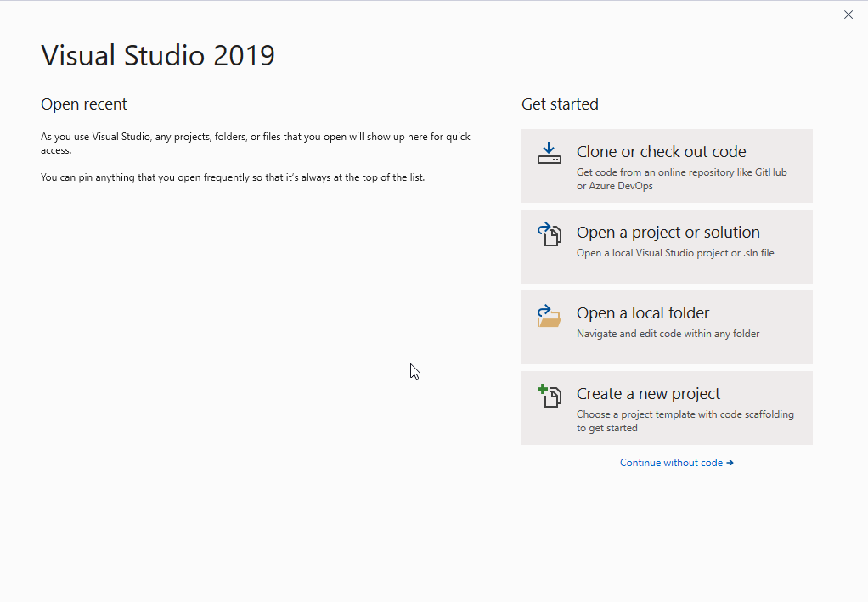868x602 pixels.
Task: Click 'Navigate and edit code within any folder' text
Action: point(668,334)
